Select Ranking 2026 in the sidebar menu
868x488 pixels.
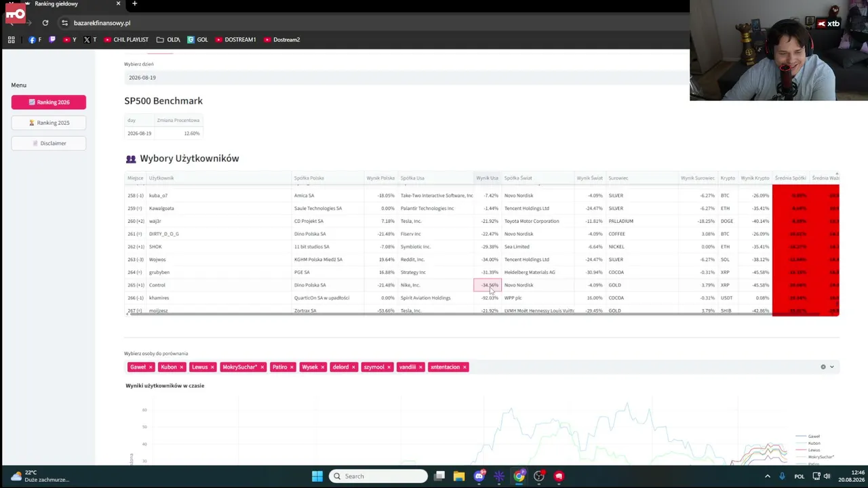pos(49,102)
